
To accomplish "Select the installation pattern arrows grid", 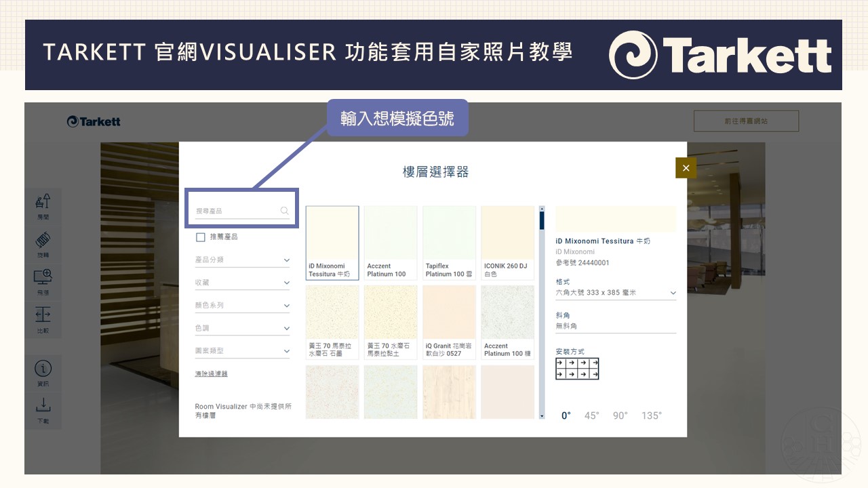I will 577,368.
